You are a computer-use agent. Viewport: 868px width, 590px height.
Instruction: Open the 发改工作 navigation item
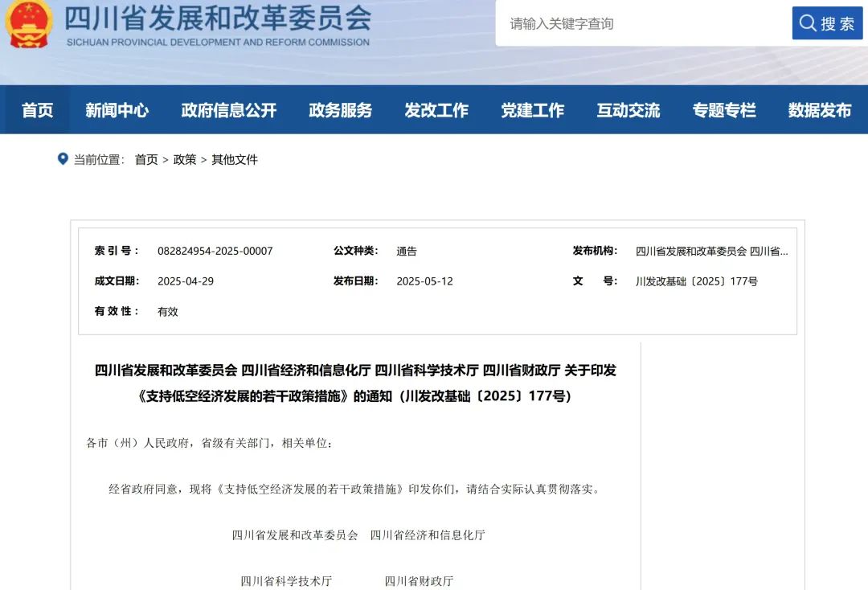pos(436,110)
